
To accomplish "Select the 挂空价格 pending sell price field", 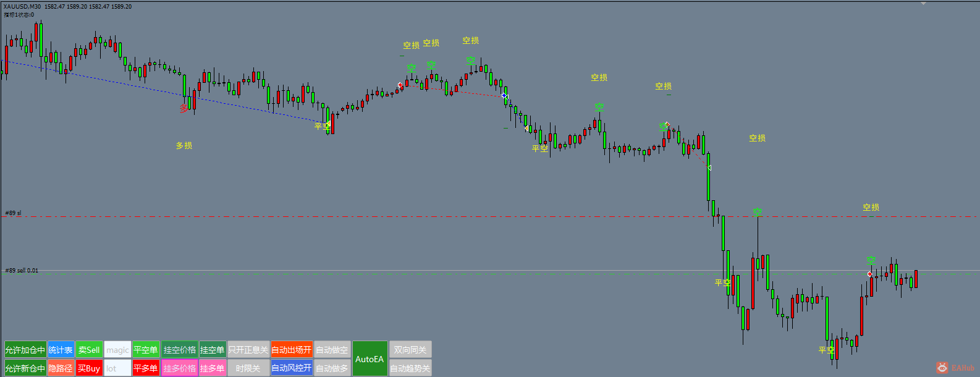I will pyautogui.click(x=180, y=350).
